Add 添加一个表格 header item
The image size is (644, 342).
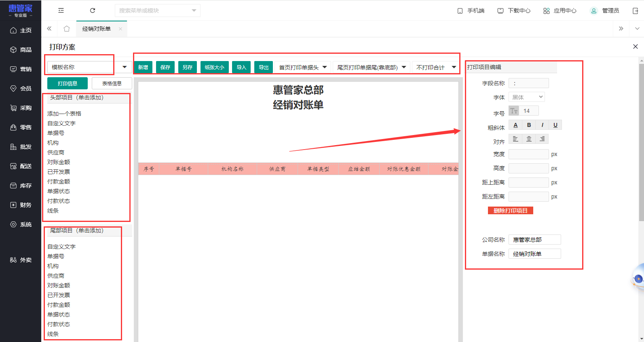[x=64, y=114]
